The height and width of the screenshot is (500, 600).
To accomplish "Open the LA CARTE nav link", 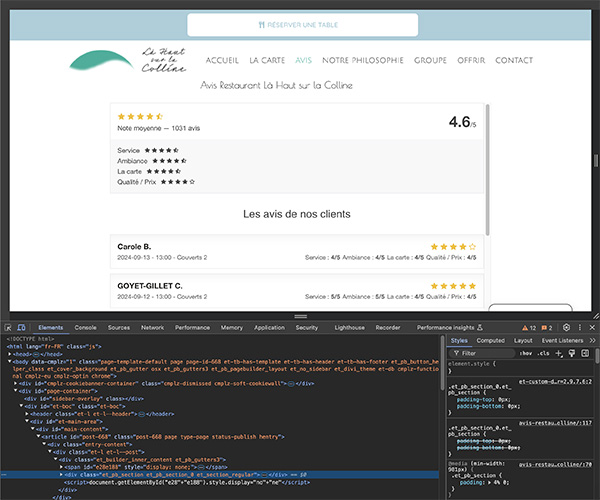I will pyautogui.click(x=267, y=60).
